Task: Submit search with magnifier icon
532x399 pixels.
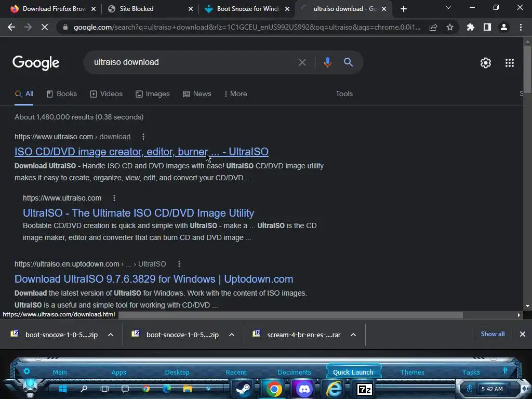Action: click(x=348, y=62)
